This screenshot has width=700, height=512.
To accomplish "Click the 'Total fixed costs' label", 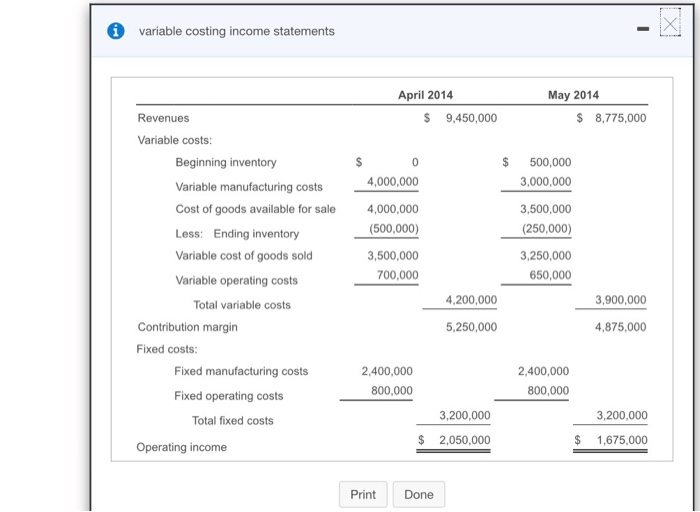I will coord(233,421).
